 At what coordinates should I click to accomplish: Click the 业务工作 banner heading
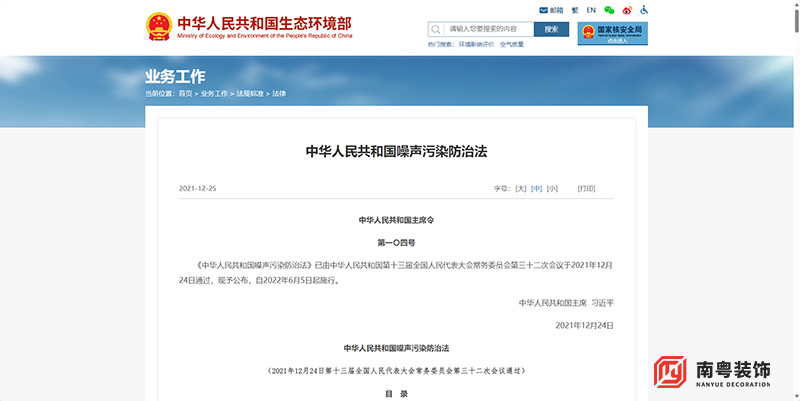(x=175, y=77)
